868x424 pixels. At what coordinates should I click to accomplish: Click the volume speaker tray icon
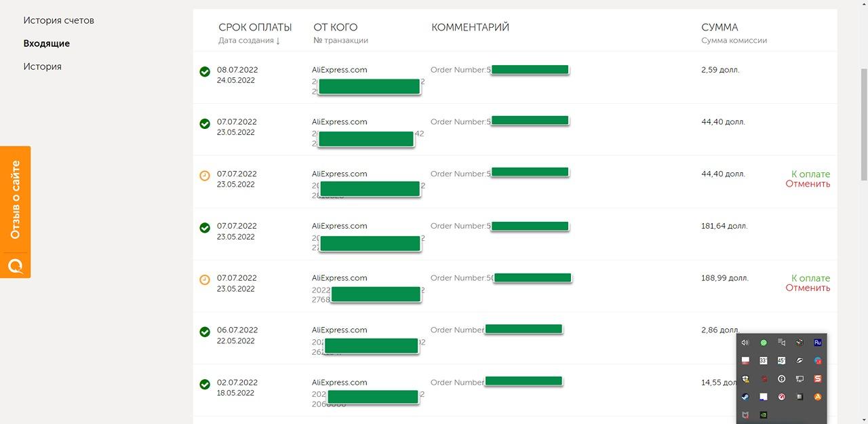(745, 343)
